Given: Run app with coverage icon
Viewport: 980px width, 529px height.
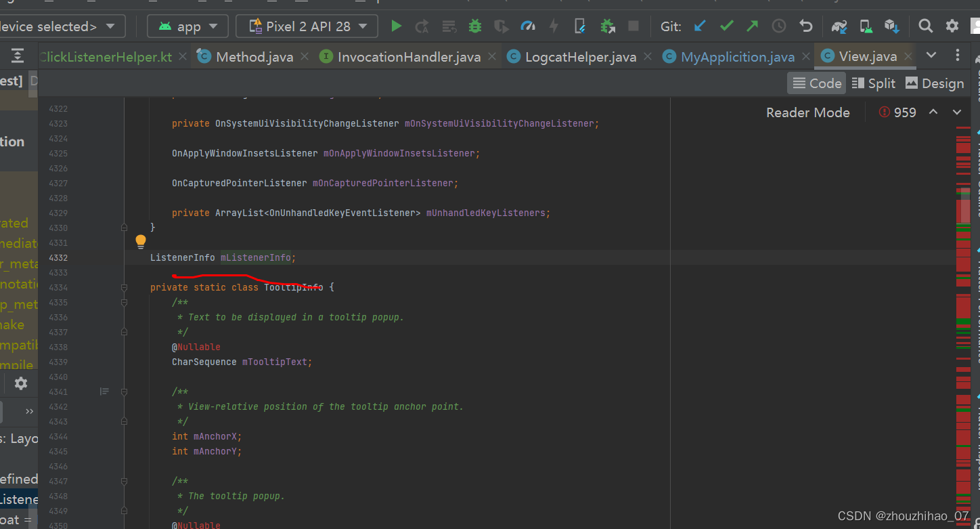Looking at the screenshot, I should click(x=502, y=26).
